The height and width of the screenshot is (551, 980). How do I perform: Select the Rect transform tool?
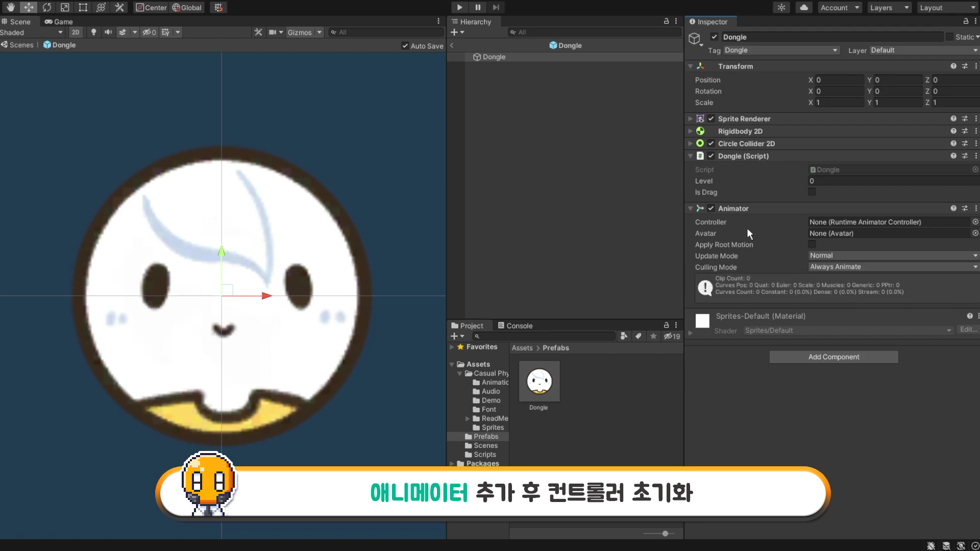[x=83, y=7]
